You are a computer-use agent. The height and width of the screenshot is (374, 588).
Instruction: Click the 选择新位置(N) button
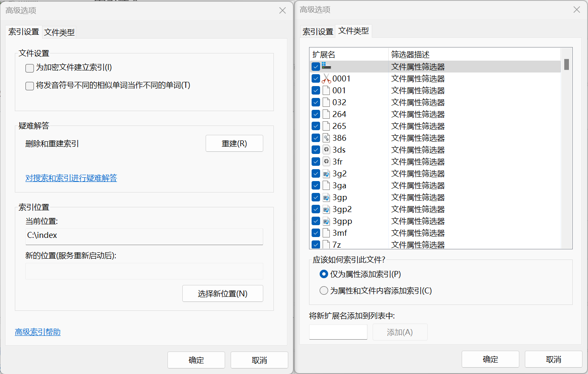point(223,293)
